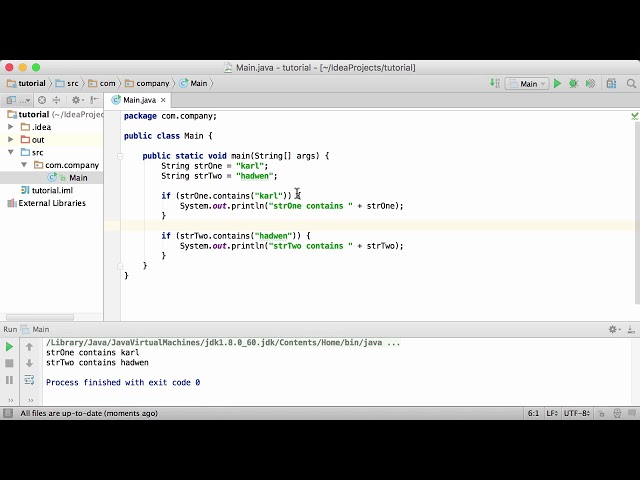The height and width of the screenshot is (480, 640).
Task: Click the Down the Stack Trace arrow
Action: click(x=29, y=363)
